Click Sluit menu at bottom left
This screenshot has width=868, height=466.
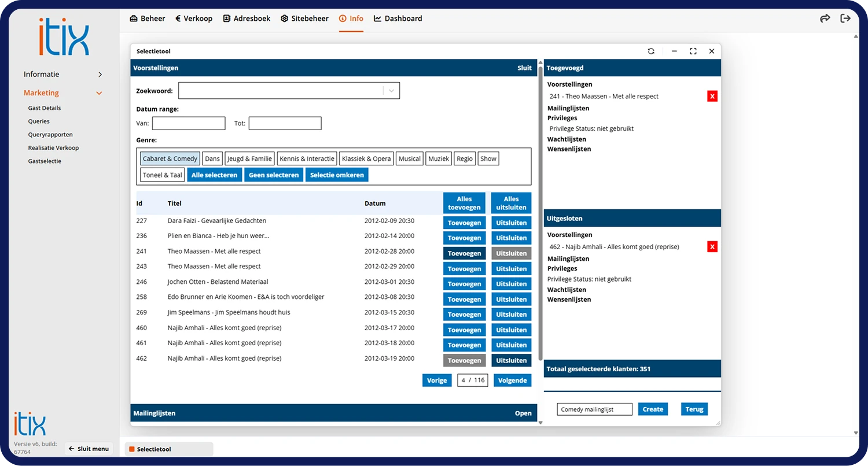tap(89, 449)
